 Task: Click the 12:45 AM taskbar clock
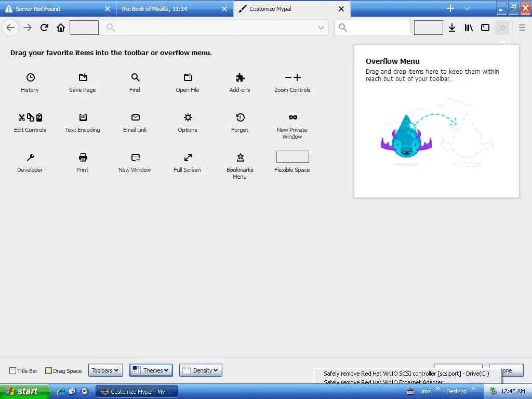pyautogui.click(x=513, y=391)
